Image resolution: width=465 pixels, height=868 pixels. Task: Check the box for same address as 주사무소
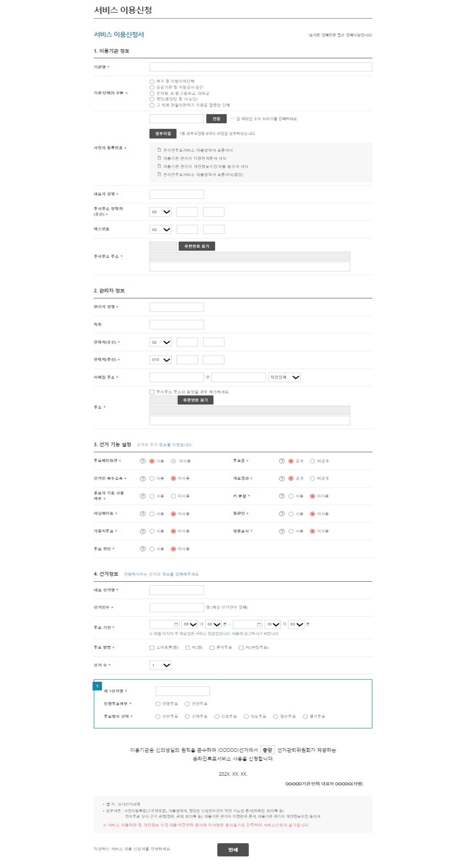click(152, 392)
